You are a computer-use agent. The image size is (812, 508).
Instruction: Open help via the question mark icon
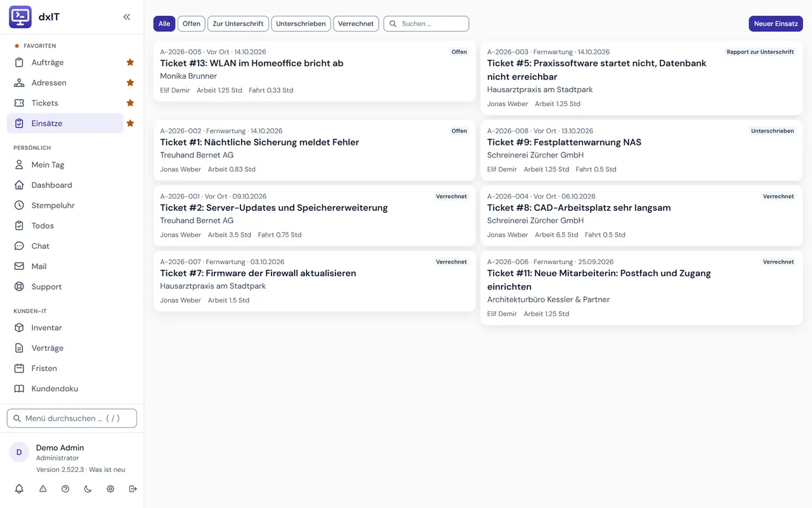pyautogui.click(x=65, y=489)
